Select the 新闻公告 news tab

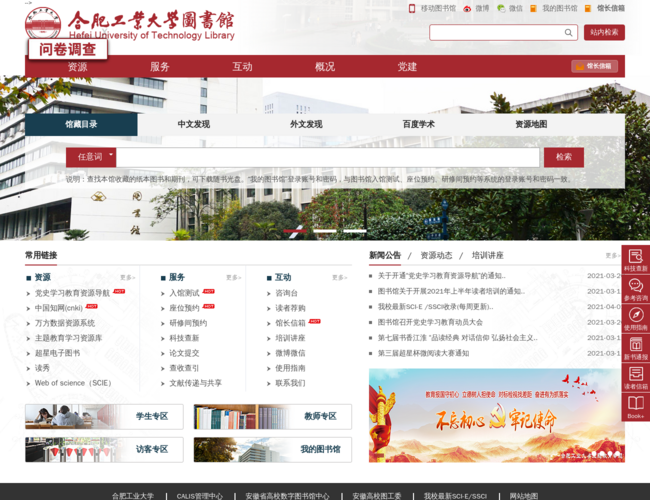click(x=385, y=255)
